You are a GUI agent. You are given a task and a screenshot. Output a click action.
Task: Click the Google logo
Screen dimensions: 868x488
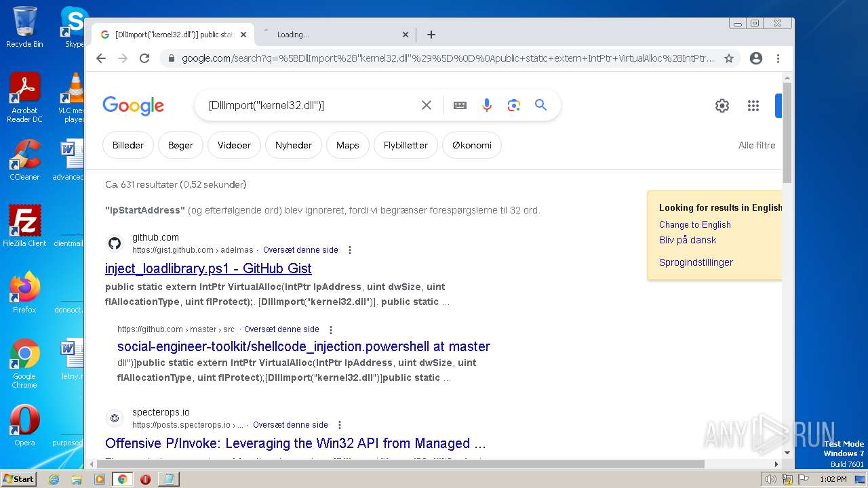134,106
